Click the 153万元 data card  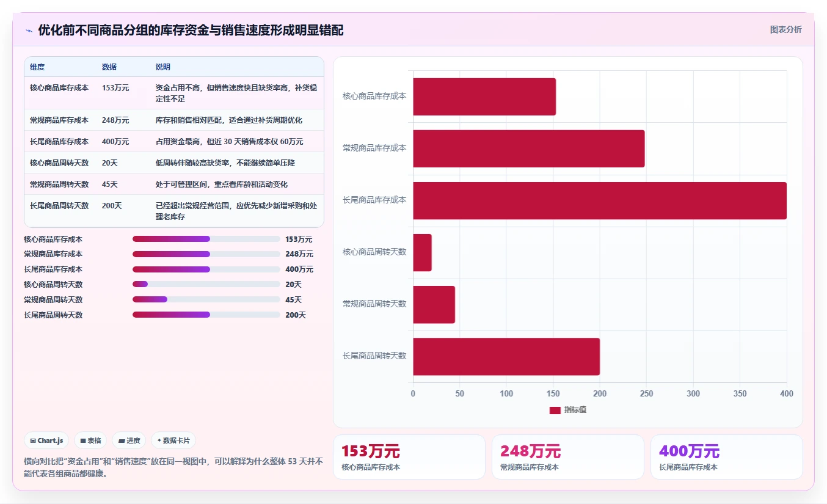(409, 457)
